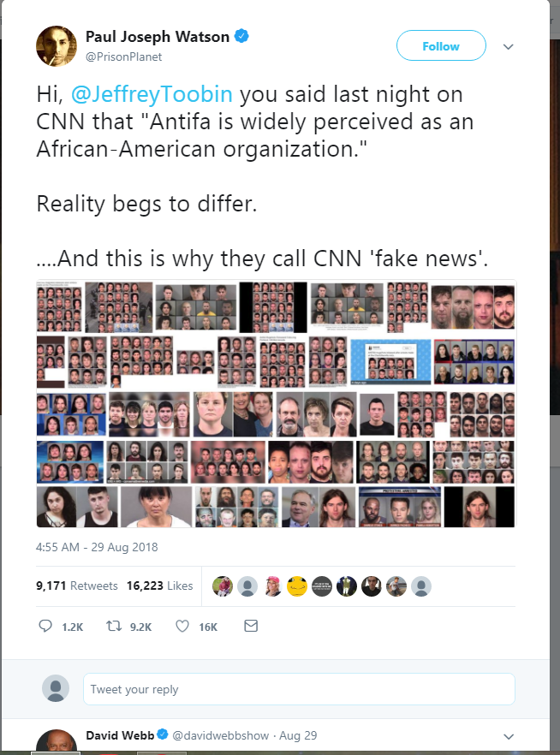Follow Paul Joseph Watson
Image resolution: width=560 pixels, height=755 pixels.
tap(441, 45)
